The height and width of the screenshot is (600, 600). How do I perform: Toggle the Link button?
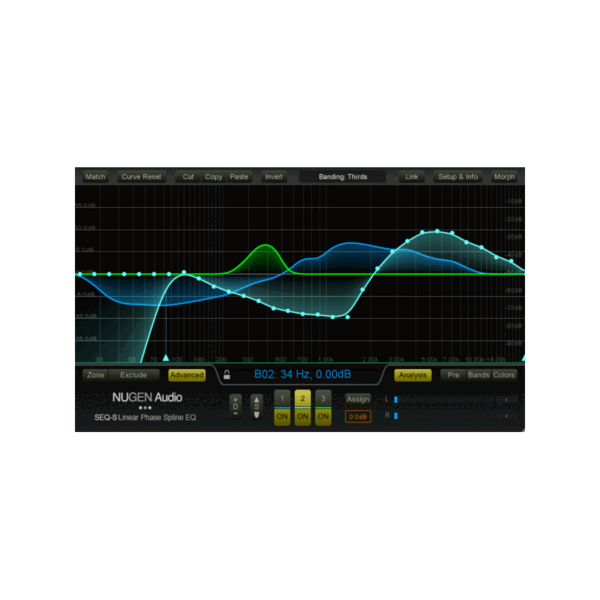point(412,177)
